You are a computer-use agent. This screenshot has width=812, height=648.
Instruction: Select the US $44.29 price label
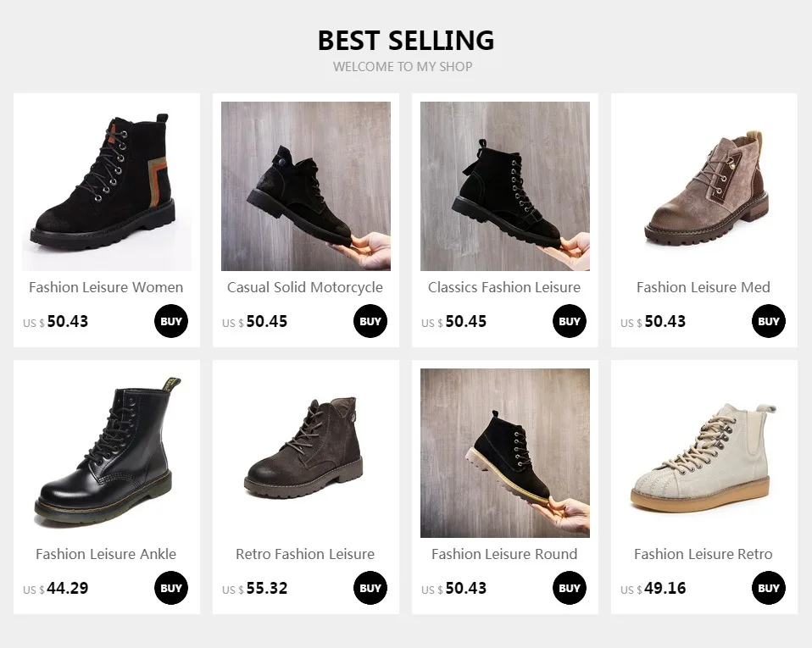pyautogui.click(x=55, y=589)
